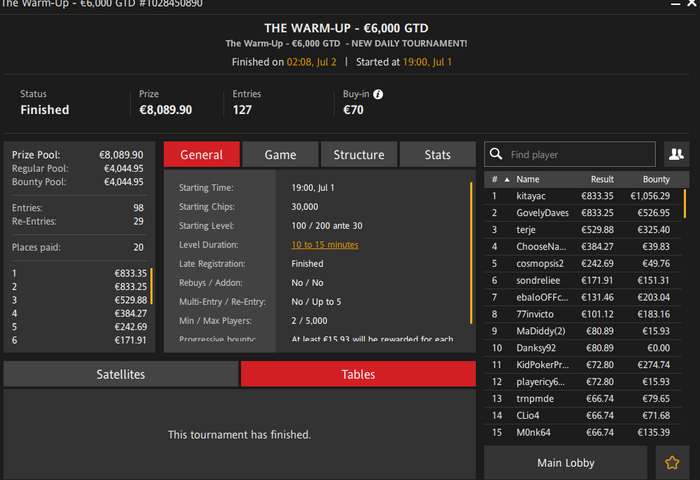Viewport: 700px width, 480px height.
Task: Open the players/friends filter icon
Action: 676,154
